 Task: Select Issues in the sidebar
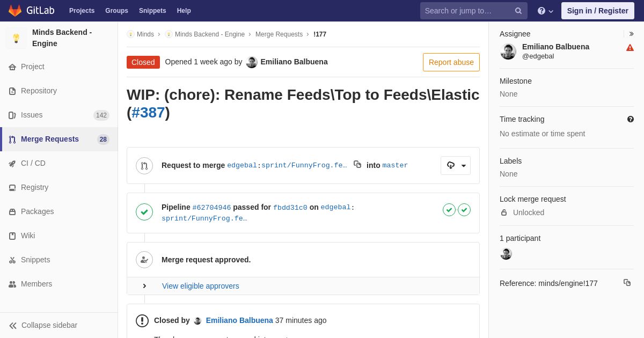[x=32, y=115]
